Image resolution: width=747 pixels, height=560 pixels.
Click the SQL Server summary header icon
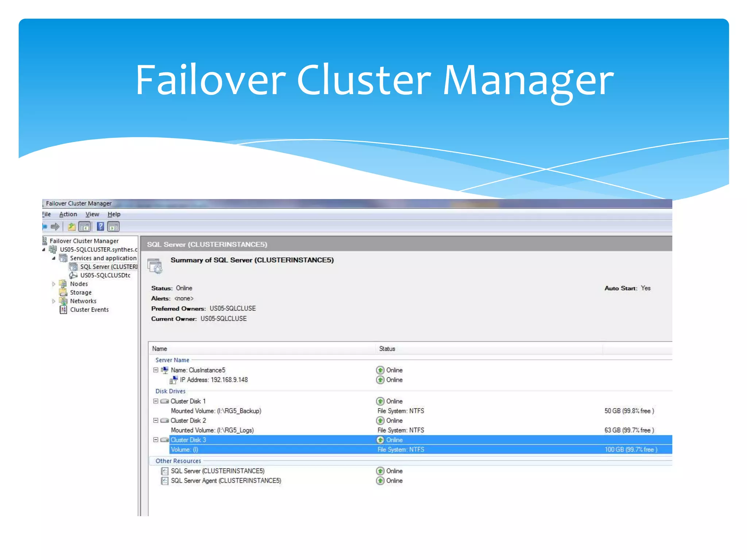tap(155, 266)
